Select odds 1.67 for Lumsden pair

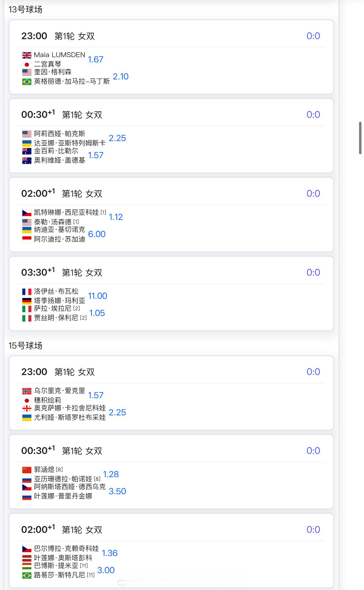pyautogui.click(x=95, y=60)
